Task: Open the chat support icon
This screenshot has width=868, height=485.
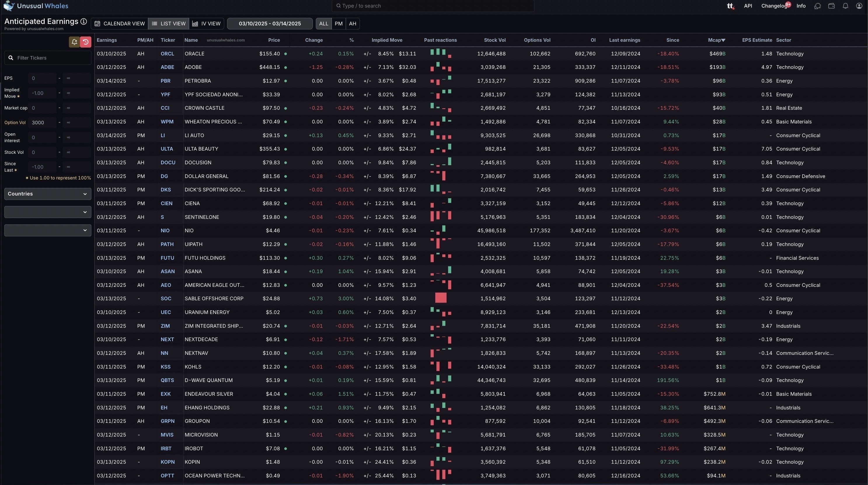Action: point(818,6)
